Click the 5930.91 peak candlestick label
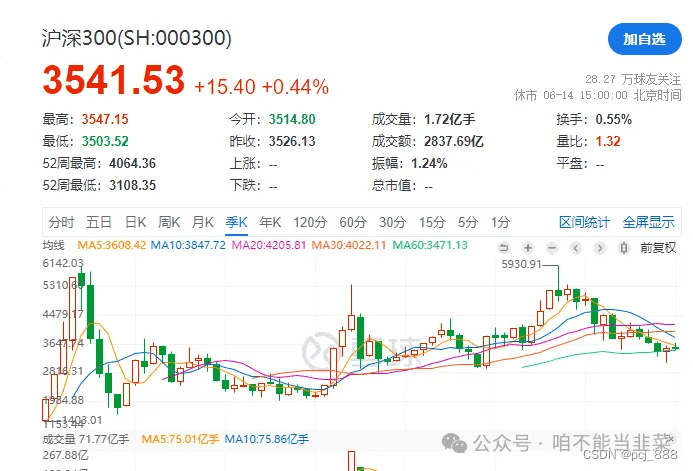The image size is (693, 471). pos(520,265)
